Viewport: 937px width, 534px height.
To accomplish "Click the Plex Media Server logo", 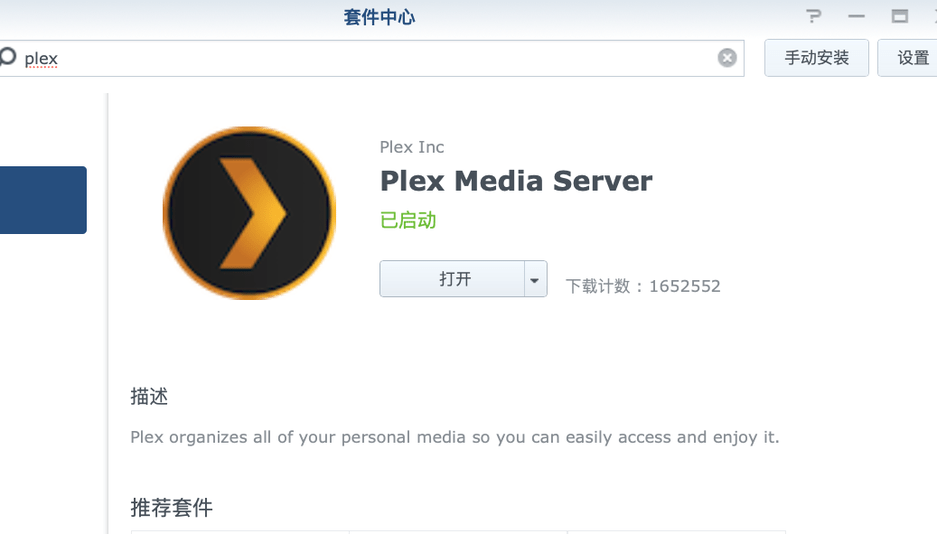I will (249, 213).
